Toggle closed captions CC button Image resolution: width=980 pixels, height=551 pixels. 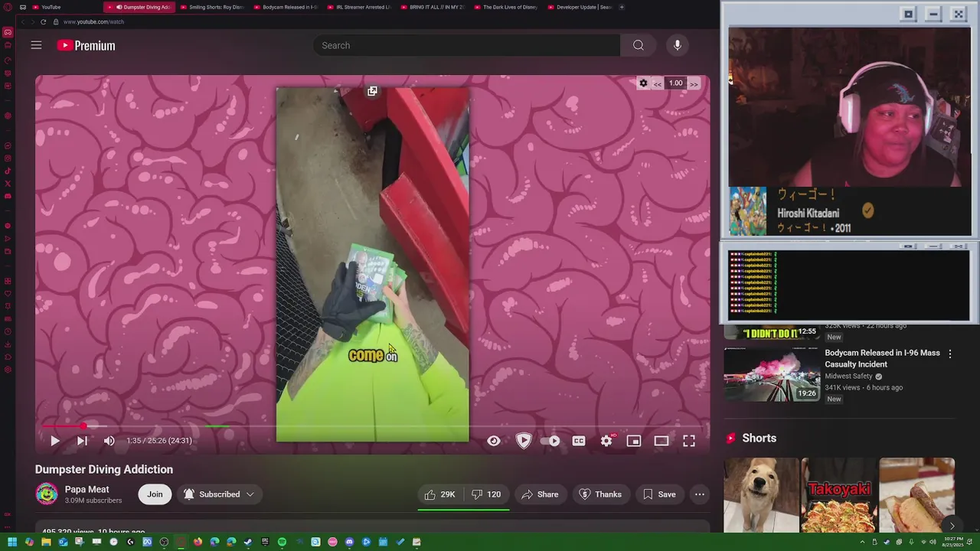(x=579, y=441)
